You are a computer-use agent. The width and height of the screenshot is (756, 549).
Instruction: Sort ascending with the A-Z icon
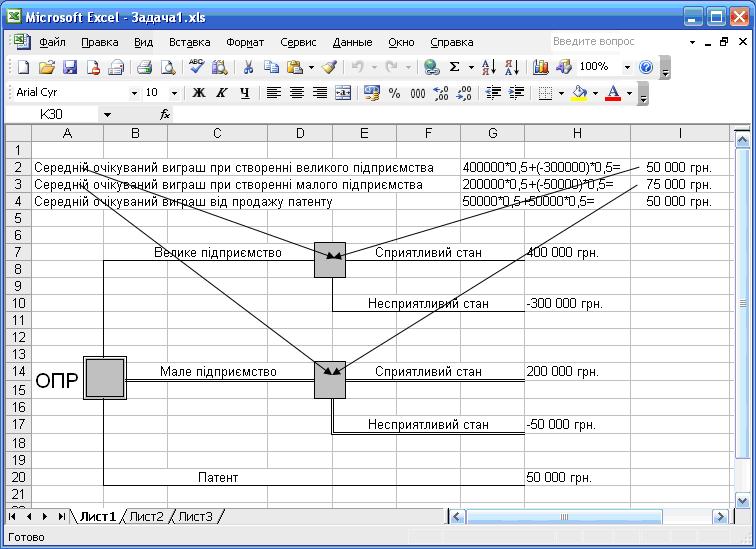click(488, 67)
